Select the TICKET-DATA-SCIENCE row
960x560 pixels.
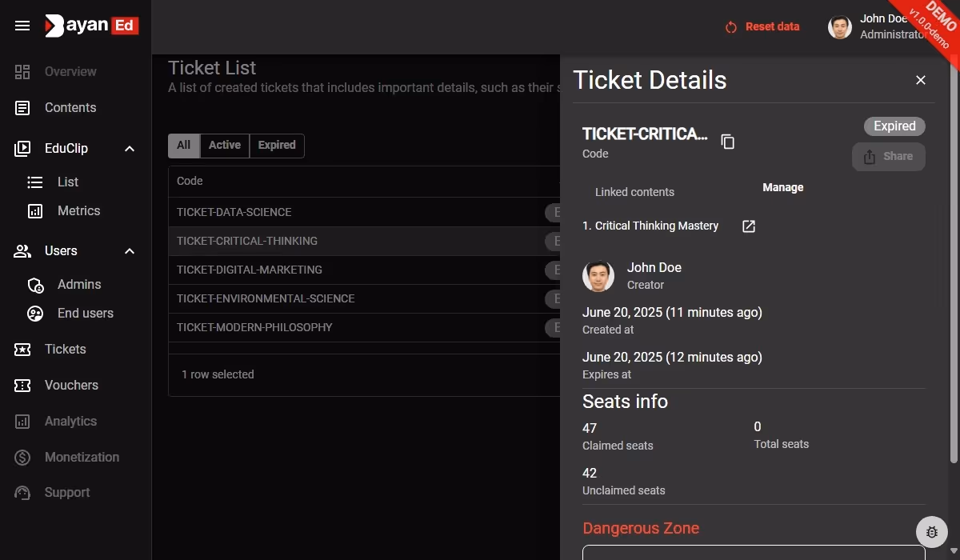click(234, 212)
